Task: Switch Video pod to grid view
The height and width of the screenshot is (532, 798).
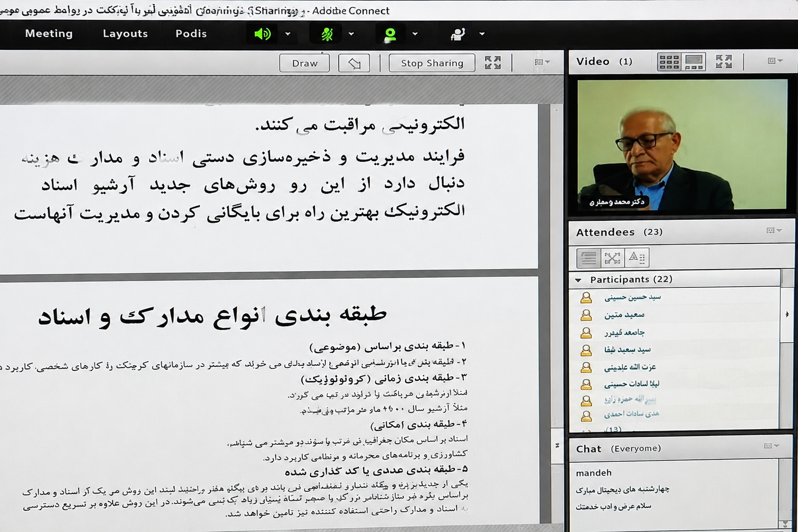Action: (669, 62)
